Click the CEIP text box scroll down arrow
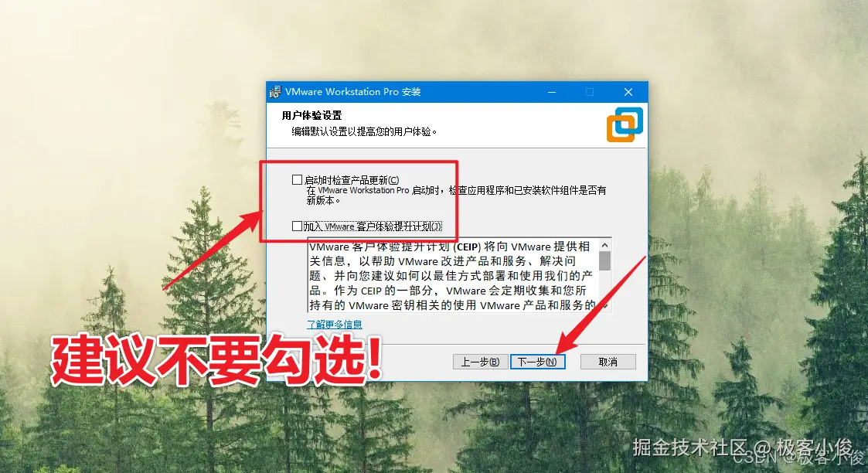Image resolution: width=868 pixels, height=473 pixels. pyautogui.click(x=605, y=305)
